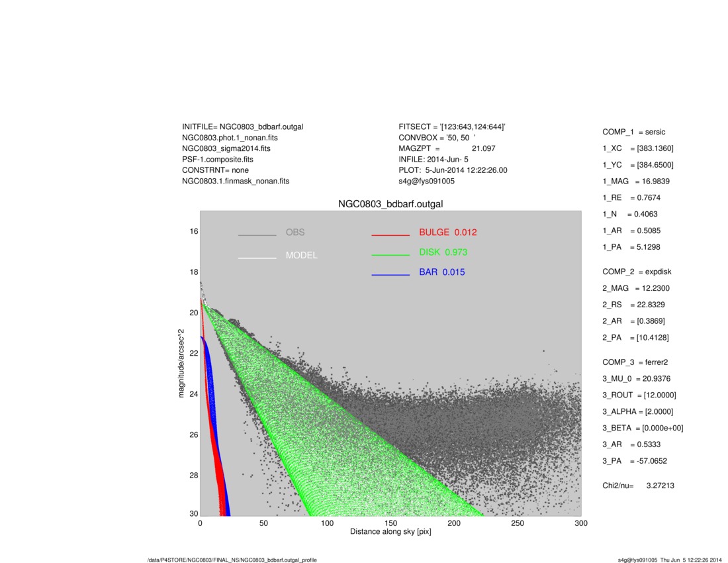Click the FITSECT header value

472,127
